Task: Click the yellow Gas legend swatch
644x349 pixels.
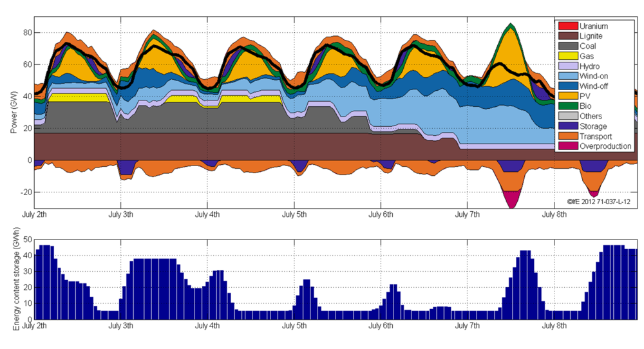Action: tap(568, 56)
